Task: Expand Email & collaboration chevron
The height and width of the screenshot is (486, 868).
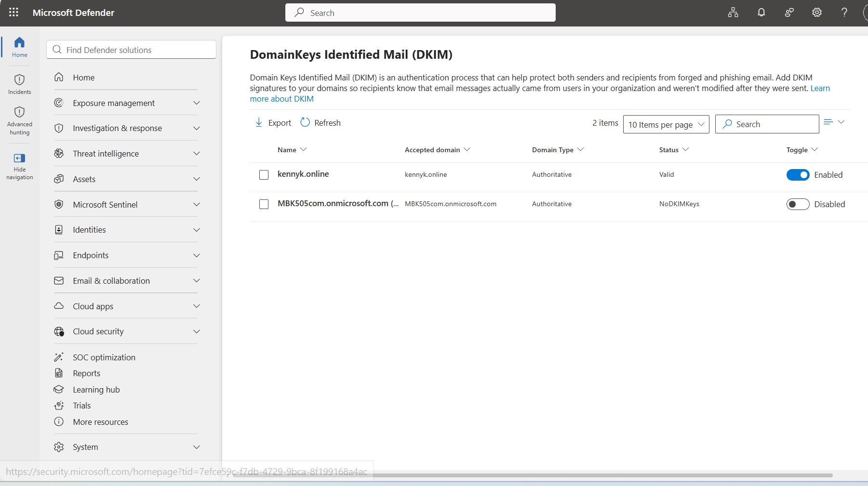Action: click(x=196, y=280)
